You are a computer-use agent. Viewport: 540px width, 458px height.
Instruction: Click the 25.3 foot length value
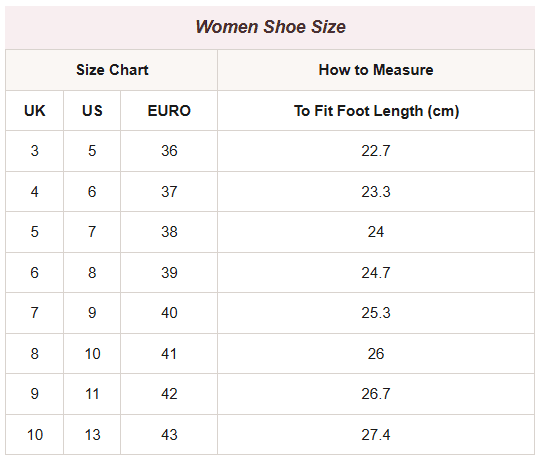(376, 313)
